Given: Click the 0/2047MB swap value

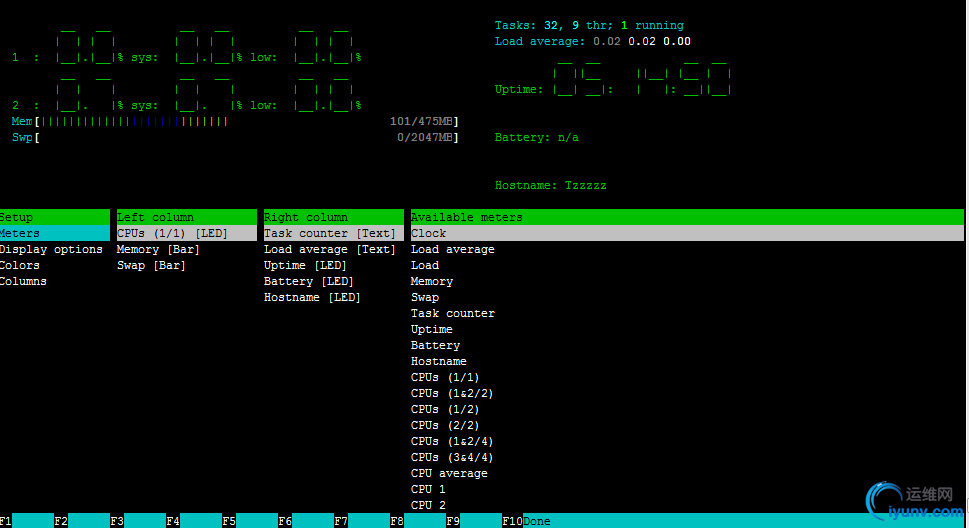Looking at the screenshot, I should coord(425,137).
